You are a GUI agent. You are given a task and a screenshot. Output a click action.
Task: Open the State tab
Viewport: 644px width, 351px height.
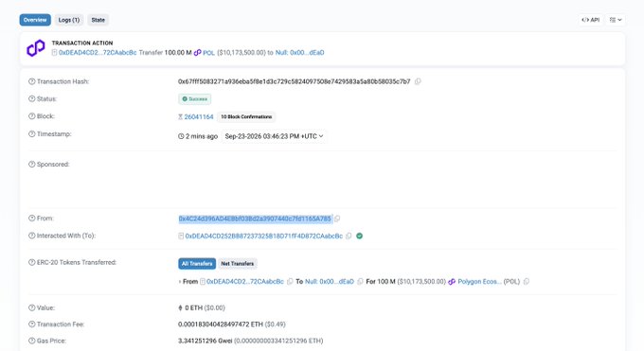tap(98, 20)
